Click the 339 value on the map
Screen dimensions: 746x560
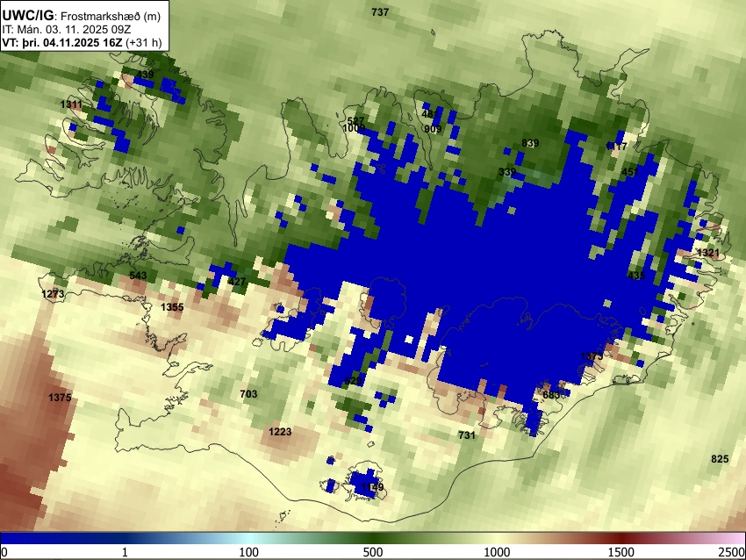[507, 172]
